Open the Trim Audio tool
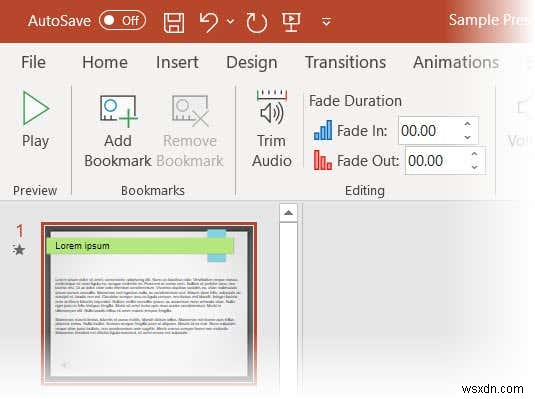 (272, 129)
